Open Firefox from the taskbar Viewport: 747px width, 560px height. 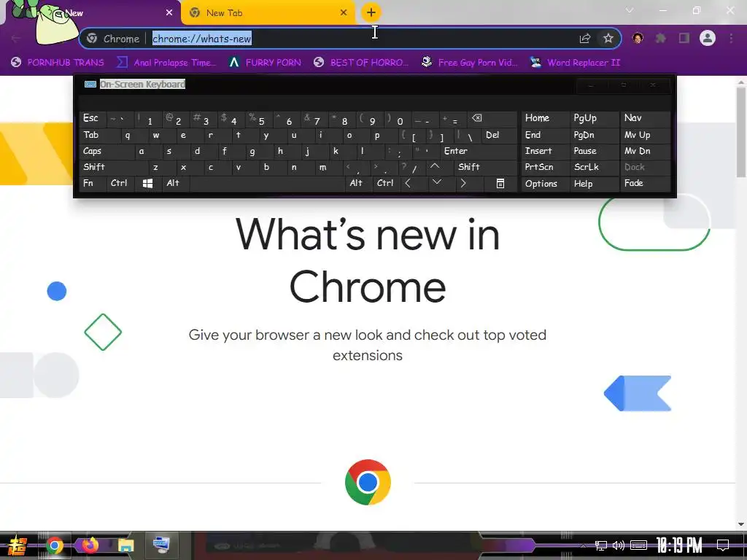coord(90,545)
